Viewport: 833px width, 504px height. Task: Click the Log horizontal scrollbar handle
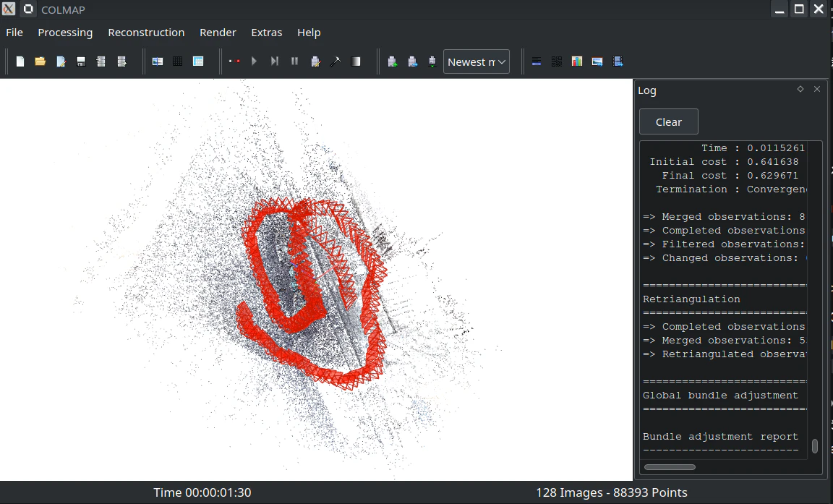coord(670,467)
